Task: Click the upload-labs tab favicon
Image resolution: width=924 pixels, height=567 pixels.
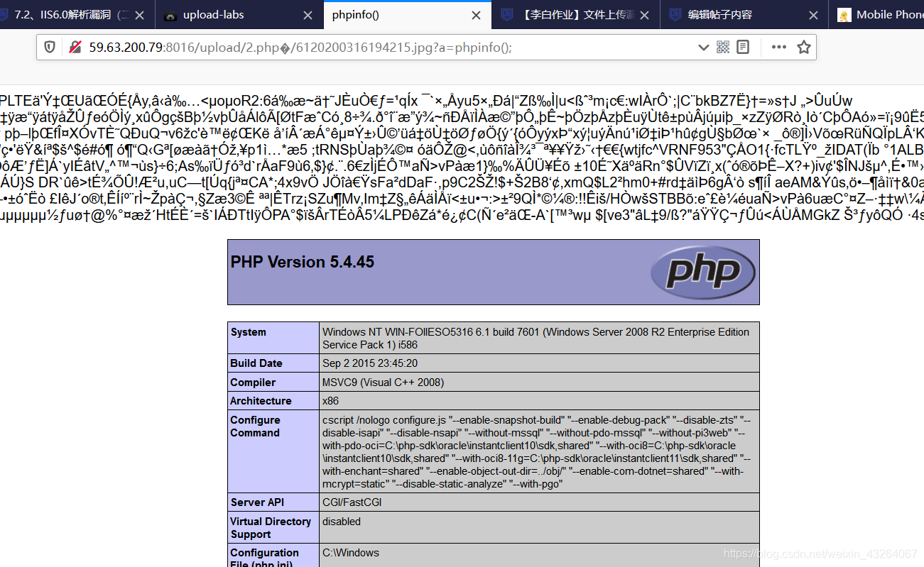Action: [170, 16]
